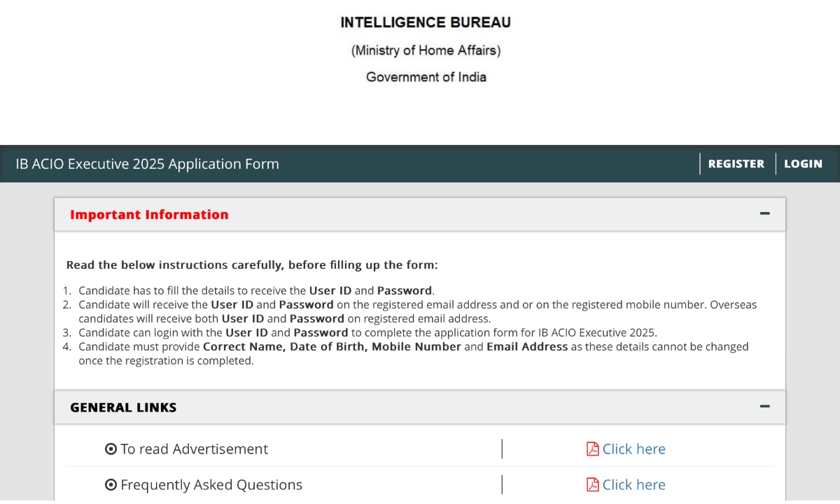840x504 pixels.
Task: Click the To read Advertisement row
Action: 194,449
